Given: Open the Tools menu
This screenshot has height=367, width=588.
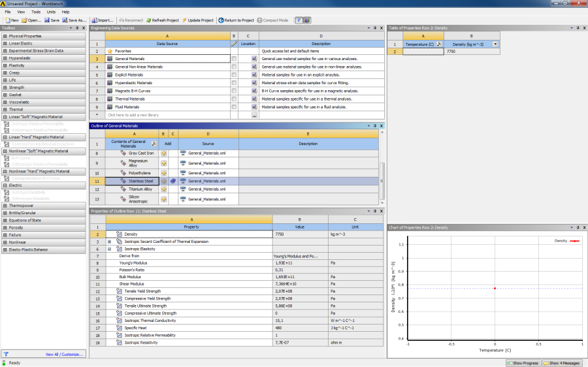Looking at the screenshot, I should tap(36, 12).
